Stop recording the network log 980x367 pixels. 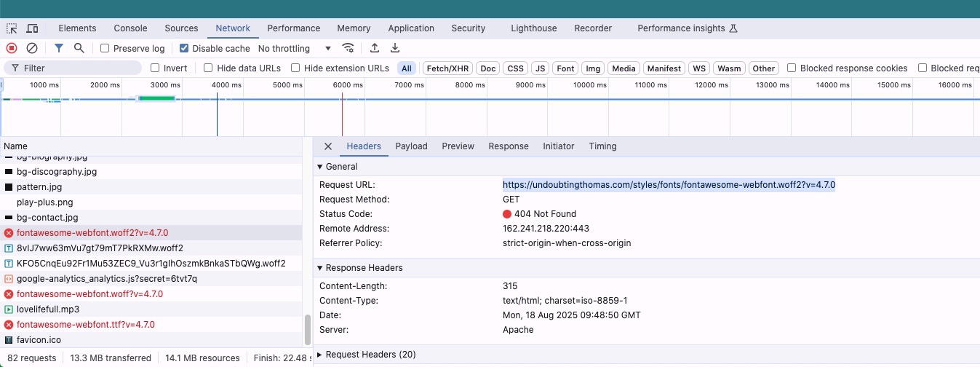tap(12, 48)
